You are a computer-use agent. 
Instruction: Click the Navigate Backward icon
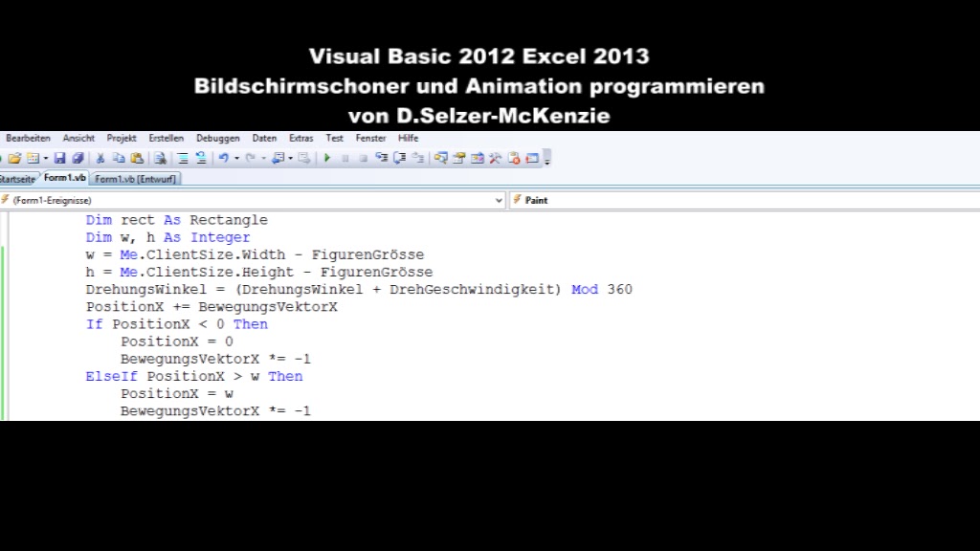(278, 159)
